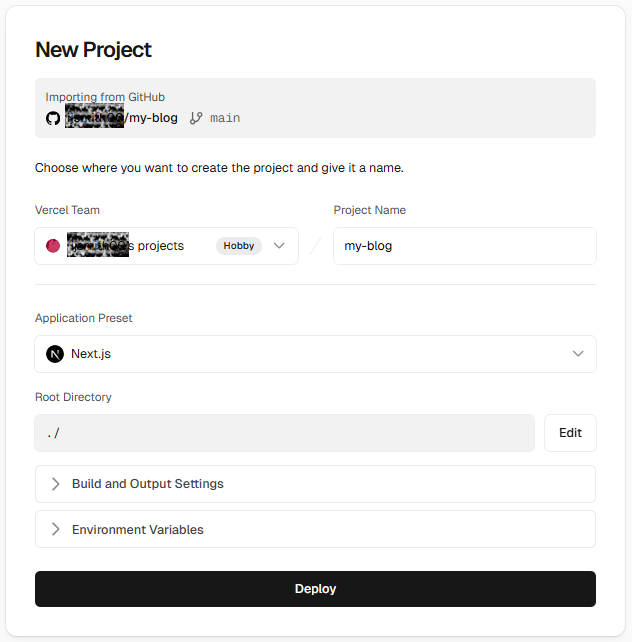Focus the Project Name input field

[464, 246]
